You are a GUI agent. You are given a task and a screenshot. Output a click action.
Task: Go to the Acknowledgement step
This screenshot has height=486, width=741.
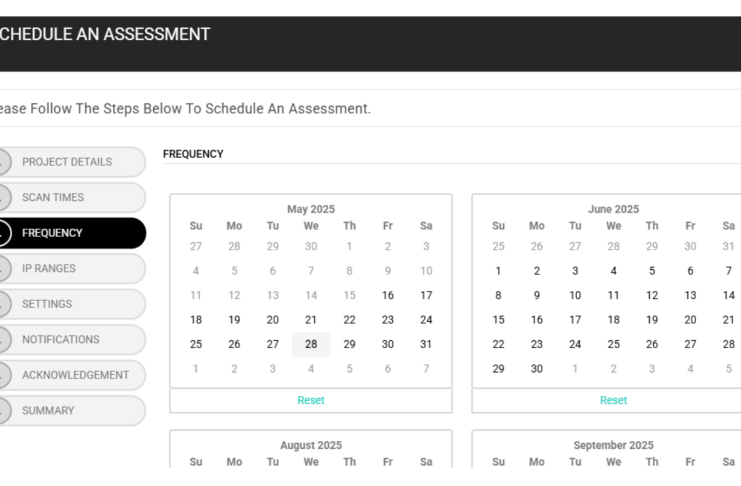point(72,375)
